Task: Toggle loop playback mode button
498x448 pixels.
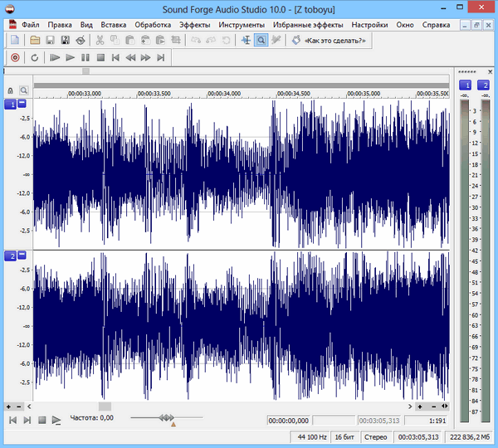Action: (x=35, y=57)
